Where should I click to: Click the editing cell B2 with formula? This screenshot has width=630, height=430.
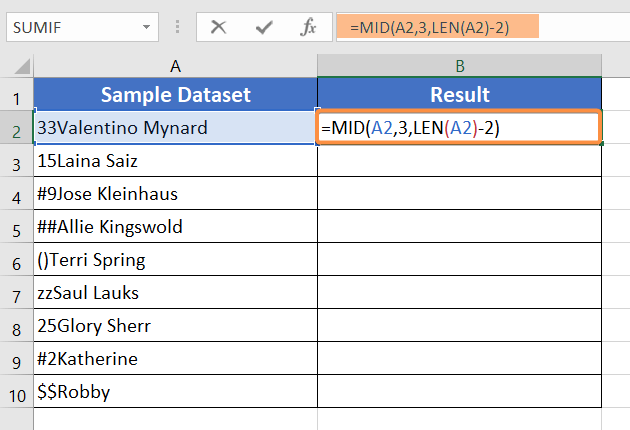[x=459, y=128]
